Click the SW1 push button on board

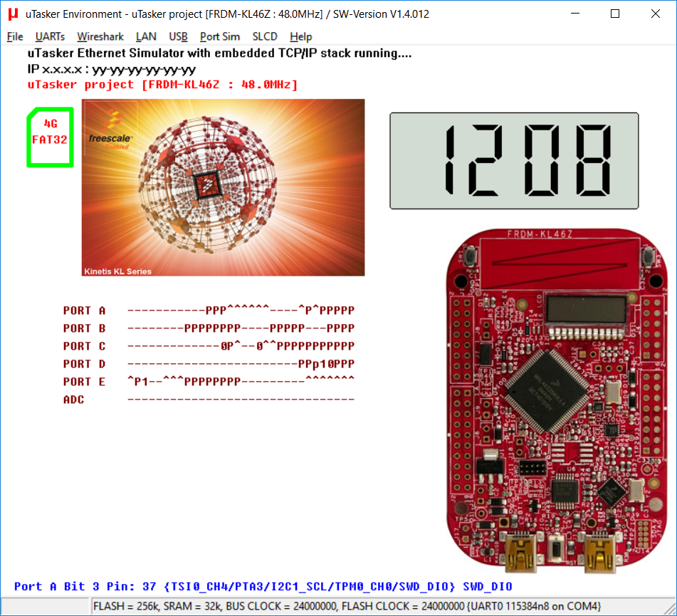(x=471, y=256)
